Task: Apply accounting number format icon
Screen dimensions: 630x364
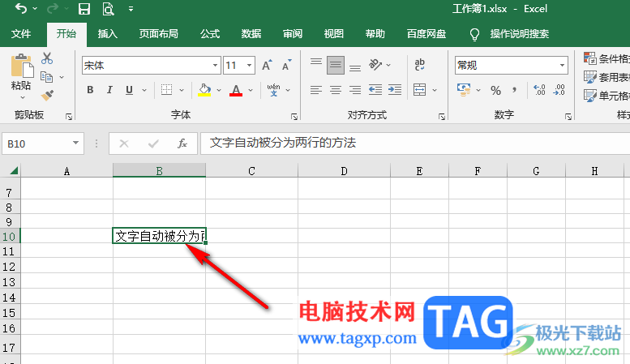Action: tap(464, 90)
